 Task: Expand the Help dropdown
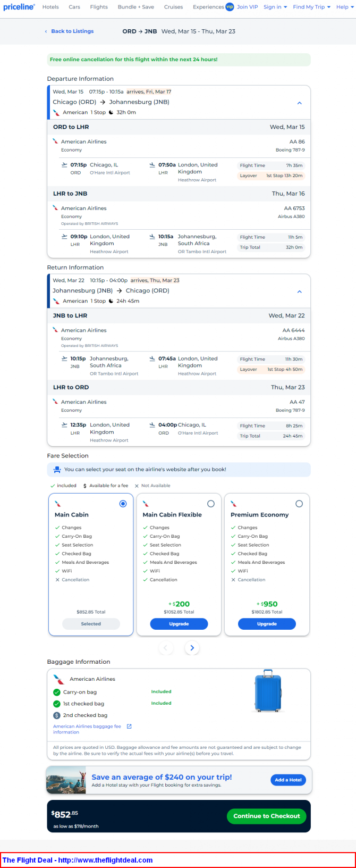(x=345, y=7)
